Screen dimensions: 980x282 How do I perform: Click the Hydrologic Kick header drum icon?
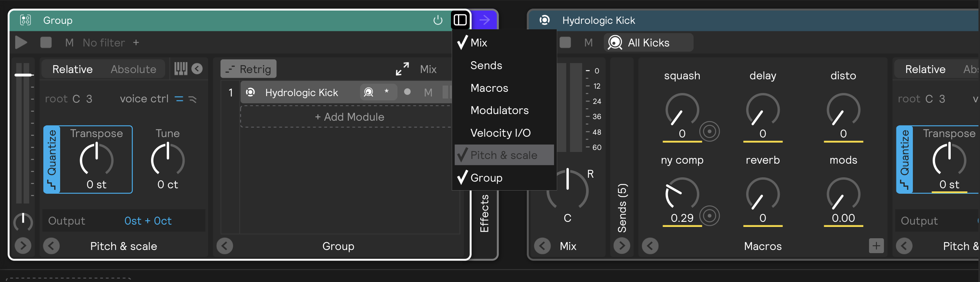coord(545,20)
